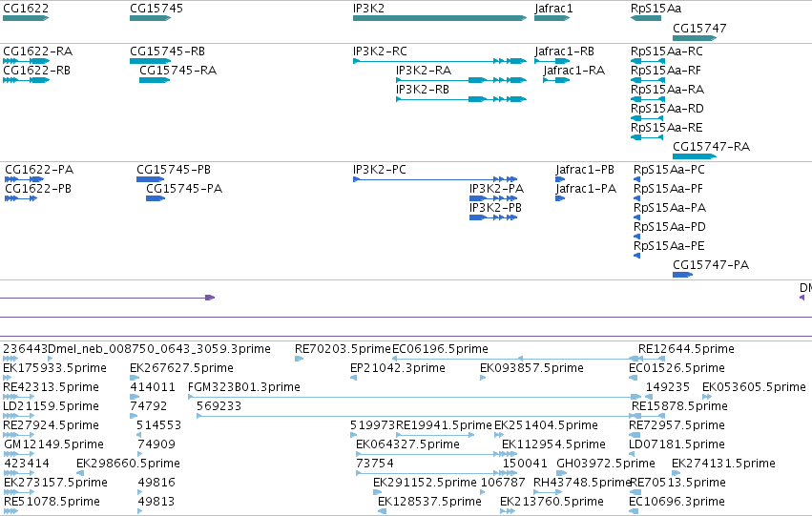Viewport: 812px width, 516px height.
Task: Select transcript CG15745-RA
Action: point(177,71)
